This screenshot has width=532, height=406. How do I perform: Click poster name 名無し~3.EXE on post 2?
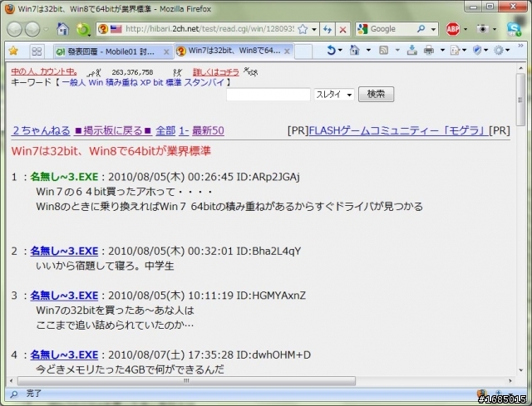coord(64,251)
